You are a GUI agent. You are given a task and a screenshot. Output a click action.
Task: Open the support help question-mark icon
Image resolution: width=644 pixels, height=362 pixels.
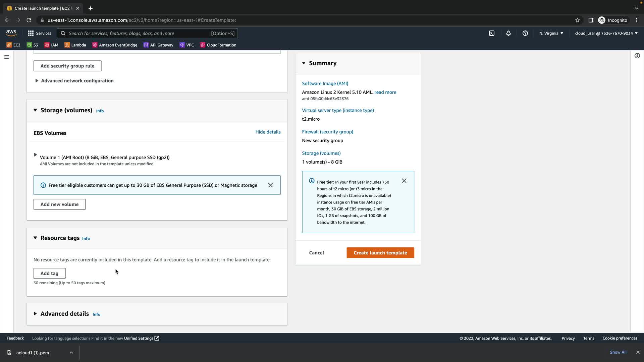525,33
